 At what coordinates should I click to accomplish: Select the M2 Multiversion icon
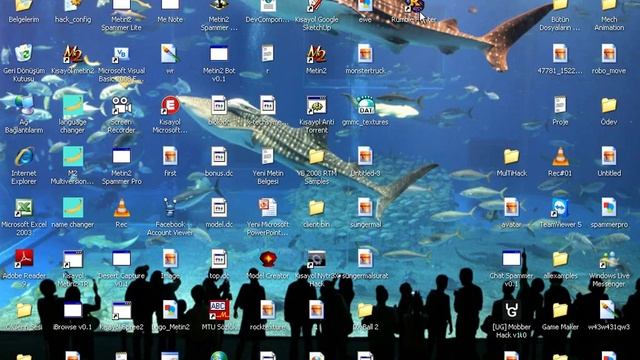coord(73,157)
